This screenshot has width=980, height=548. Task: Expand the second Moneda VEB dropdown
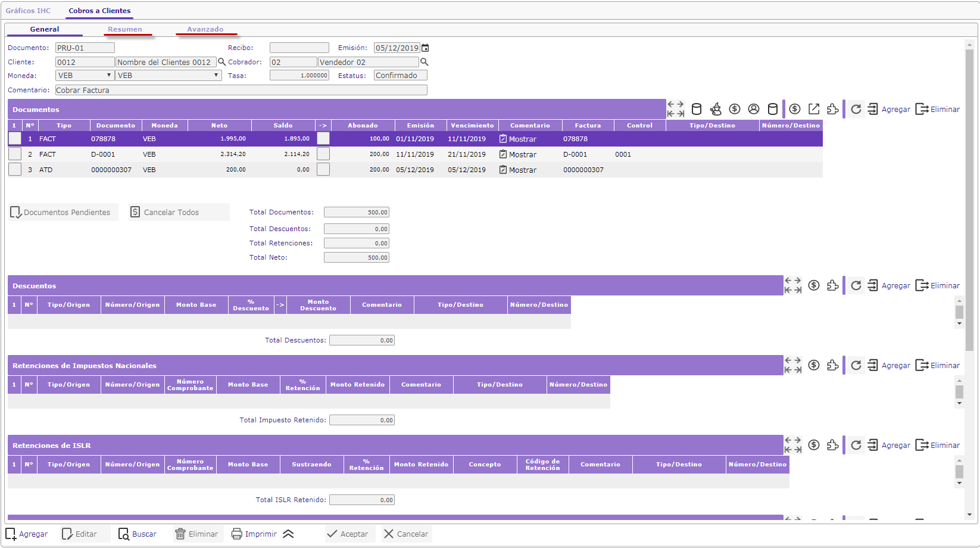168,76
